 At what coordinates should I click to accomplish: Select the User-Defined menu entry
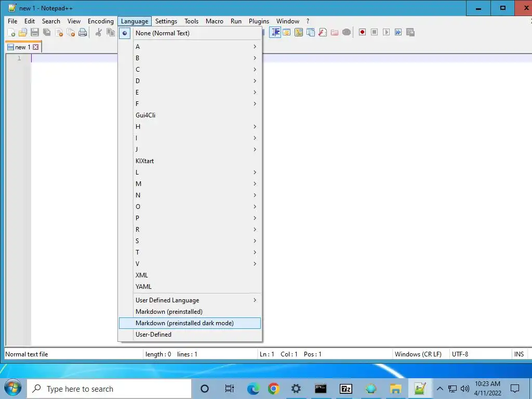click(x=190, y=335)
